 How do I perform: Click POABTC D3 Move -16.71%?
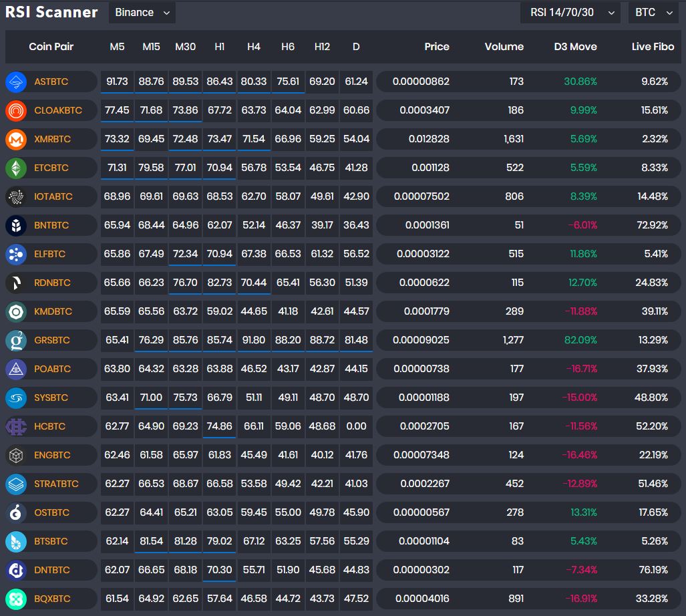581,369
